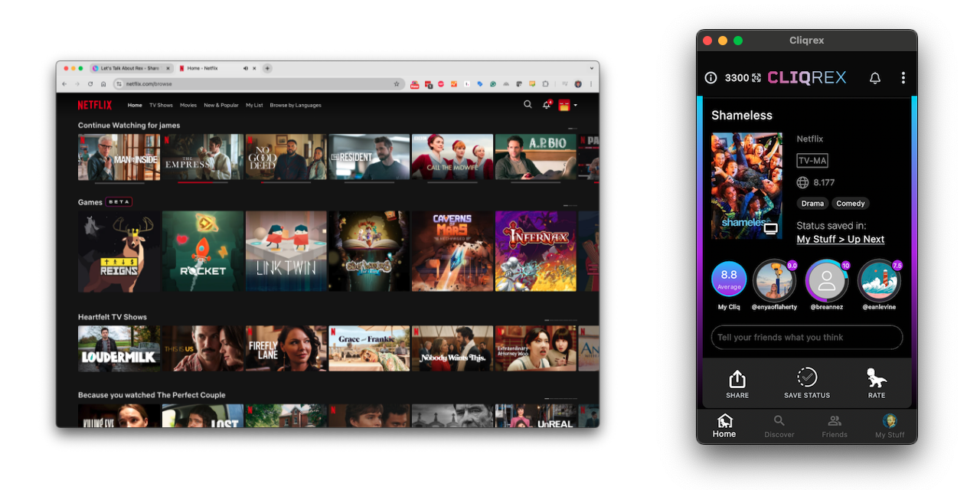This screenshot has width=980, height=490.
Task: Click the Save Status checkmark icon
Action: pyautogui.click(x=807, y=377)
